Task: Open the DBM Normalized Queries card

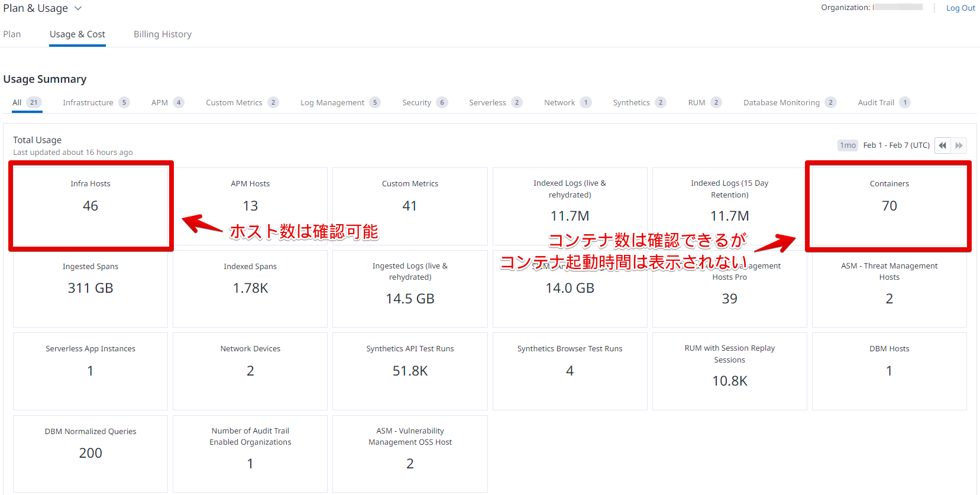Action: (90, 454)
